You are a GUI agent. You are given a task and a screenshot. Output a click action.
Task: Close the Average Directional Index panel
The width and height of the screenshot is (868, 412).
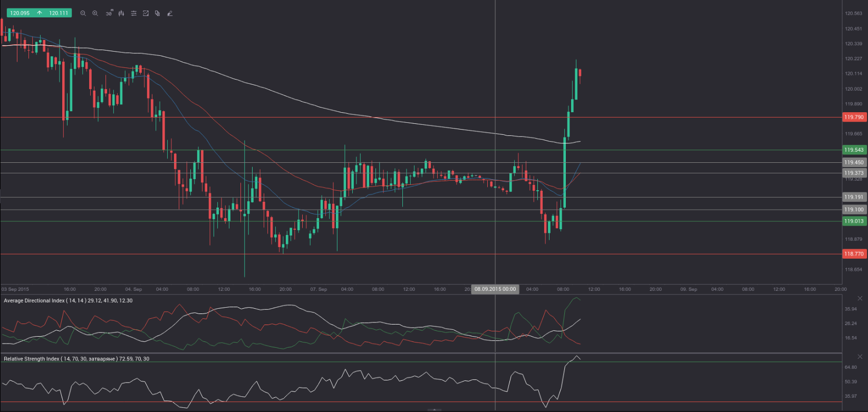(860, 299)
